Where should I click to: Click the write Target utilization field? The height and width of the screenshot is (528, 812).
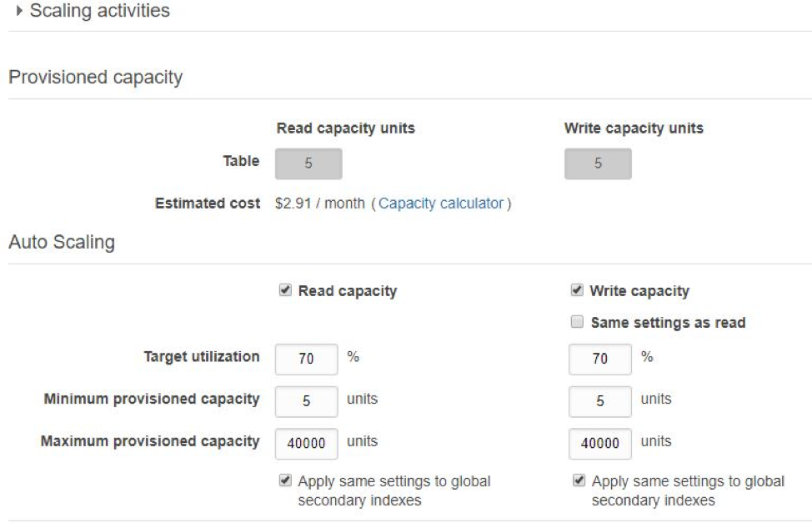600,359
